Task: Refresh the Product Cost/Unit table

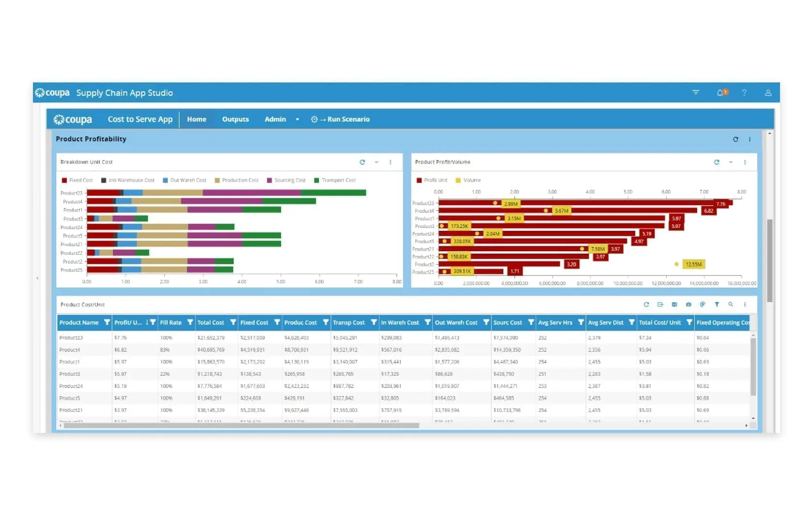Action: pos(646,305)
